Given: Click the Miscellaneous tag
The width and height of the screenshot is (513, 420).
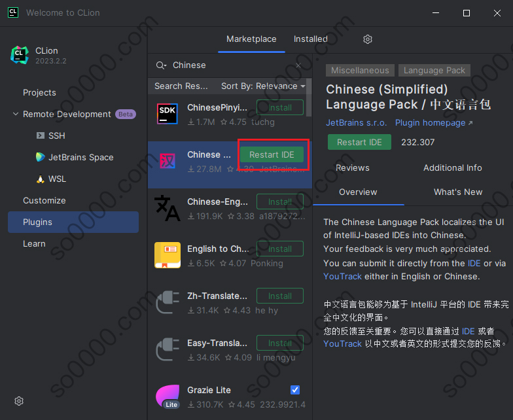Looking at the screenshot, I should 360,71.
